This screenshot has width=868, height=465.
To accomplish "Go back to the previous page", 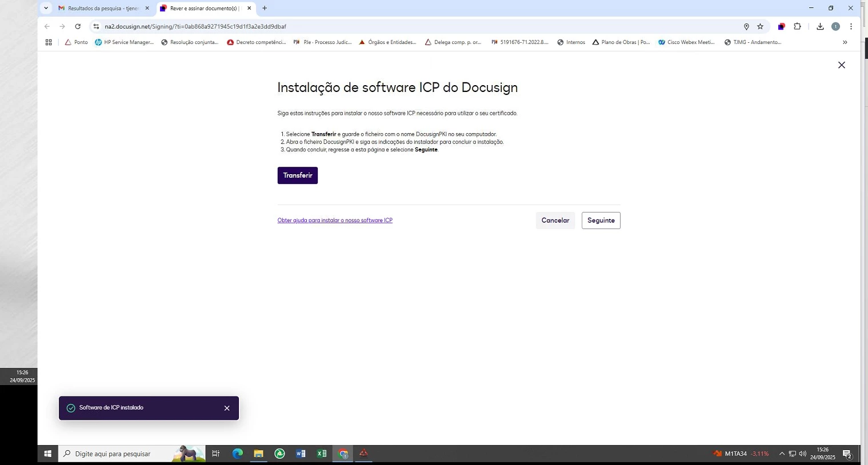I will 47,26.
